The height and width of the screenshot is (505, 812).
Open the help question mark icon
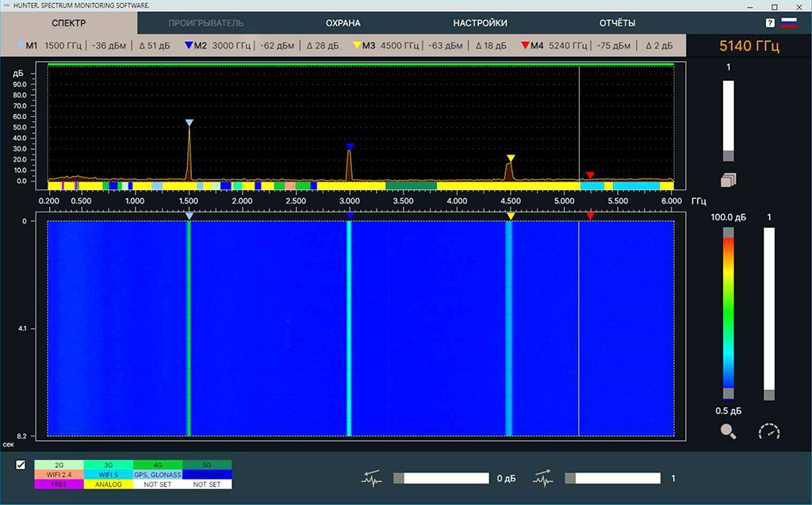770,23
